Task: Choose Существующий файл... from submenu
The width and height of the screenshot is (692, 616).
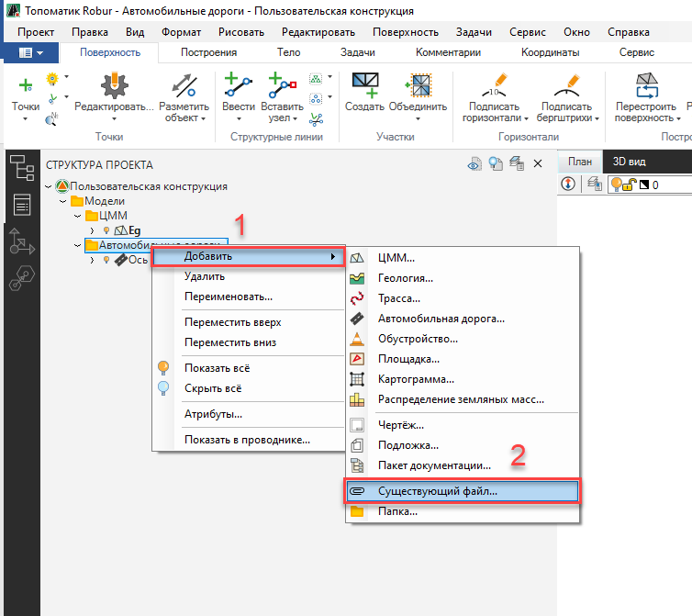Action: pos(462,491)
